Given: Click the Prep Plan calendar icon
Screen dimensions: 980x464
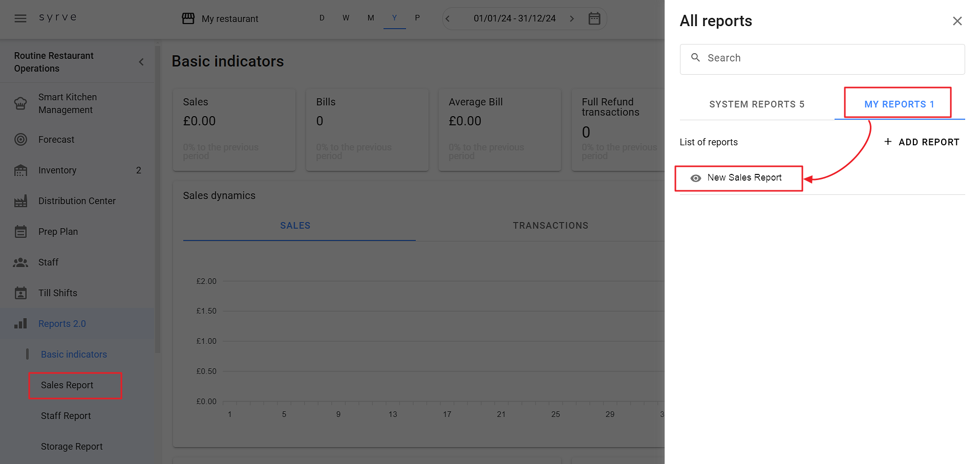Looking at the screenshot, I should (20, 232).
